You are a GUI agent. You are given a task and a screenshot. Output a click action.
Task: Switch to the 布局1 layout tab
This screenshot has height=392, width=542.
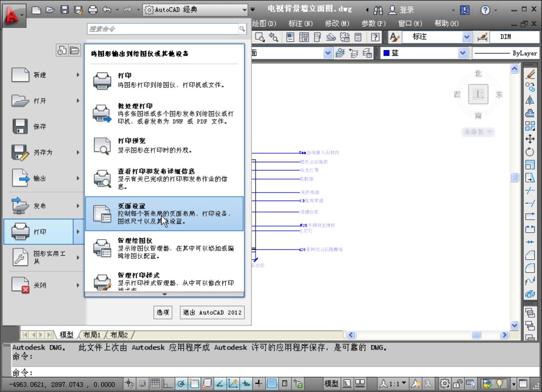point(92,335)
